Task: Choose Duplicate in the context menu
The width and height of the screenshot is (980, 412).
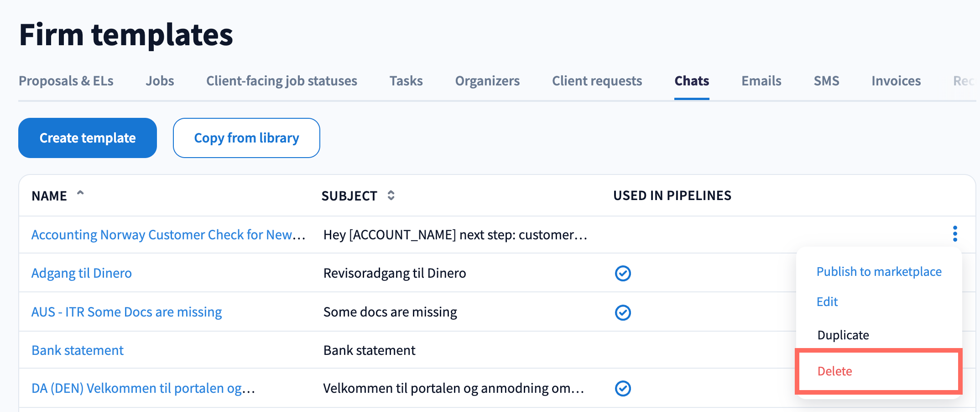Action: 843,335
